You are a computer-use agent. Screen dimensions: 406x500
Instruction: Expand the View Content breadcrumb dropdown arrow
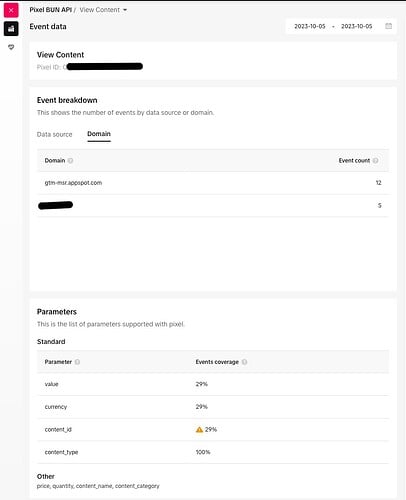[125, 10]
